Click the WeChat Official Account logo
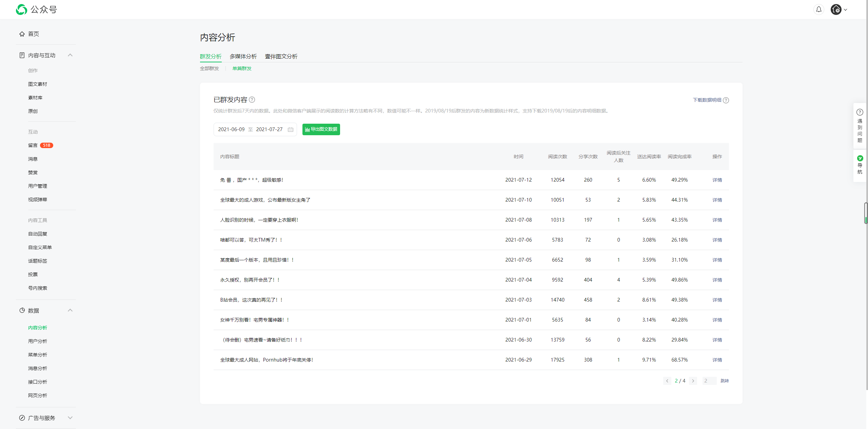This screenshot has height=429, width=868. point(22,9)
